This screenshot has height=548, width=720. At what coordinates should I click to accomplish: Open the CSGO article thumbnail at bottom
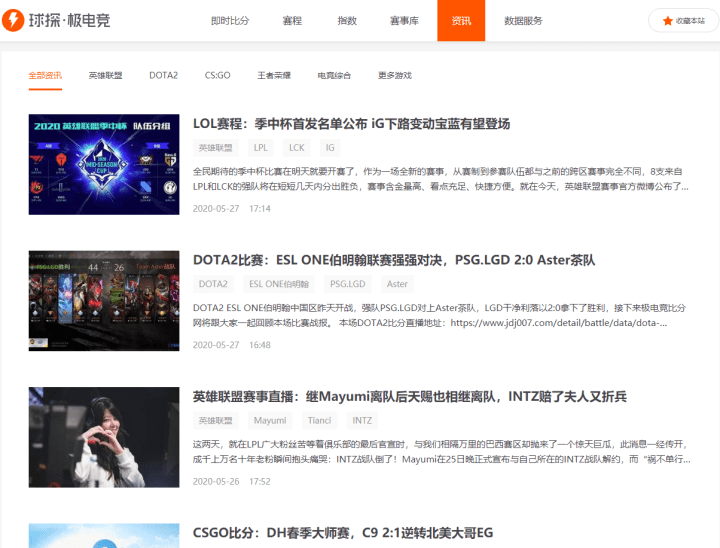coord(104,536)
